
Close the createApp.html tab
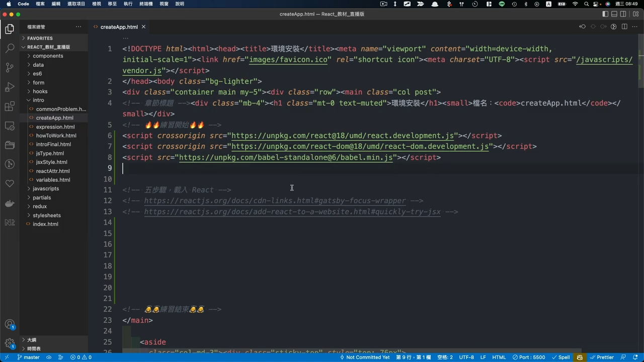click(143, 27)
